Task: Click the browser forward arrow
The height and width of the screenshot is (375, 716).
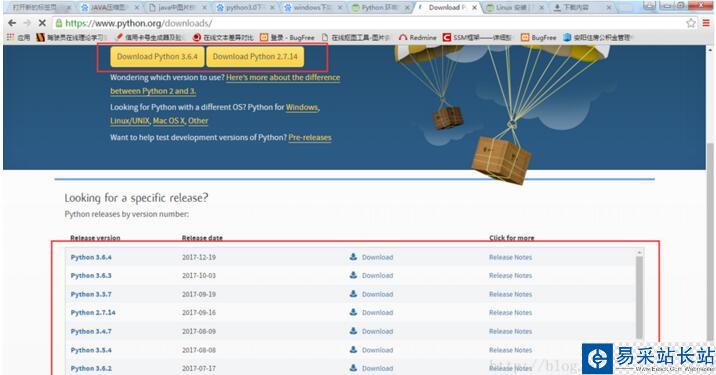Action: (x=27, y=23)
